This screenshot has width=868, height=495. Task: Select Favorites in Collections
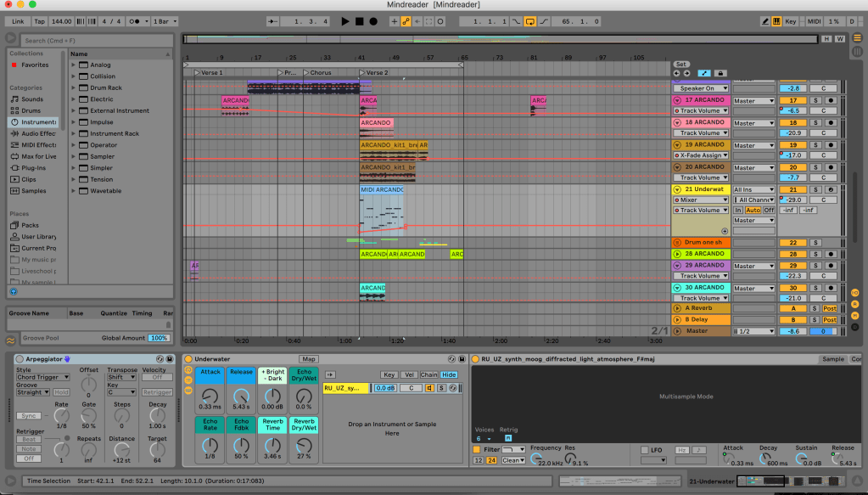(x=34, y=65)
